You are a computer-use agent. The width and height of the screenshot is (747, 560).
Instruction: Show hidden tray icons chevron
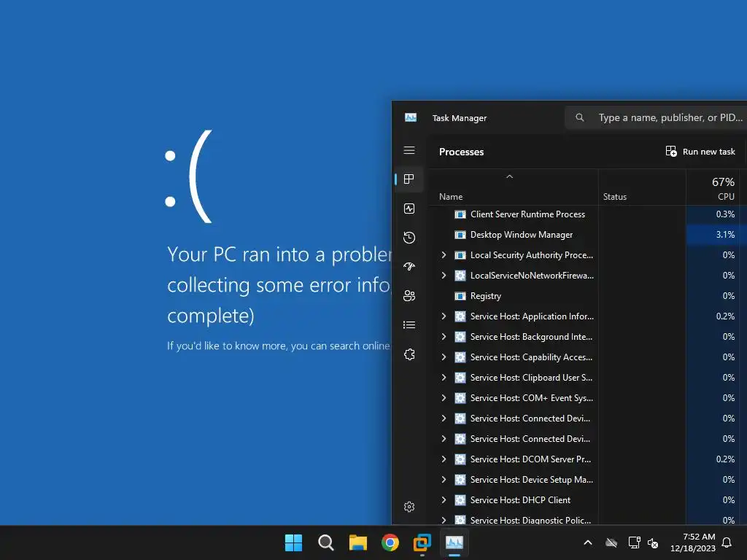pos(588,542)
